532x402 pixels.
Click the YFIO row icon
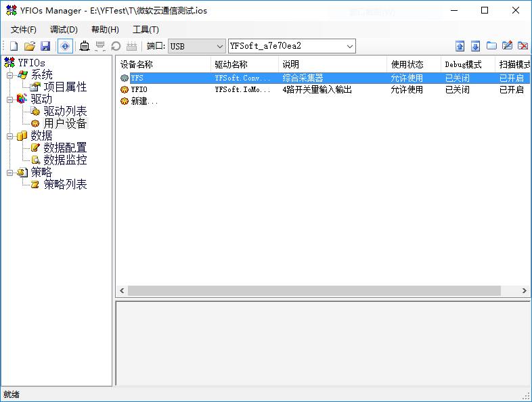(125, 89)
